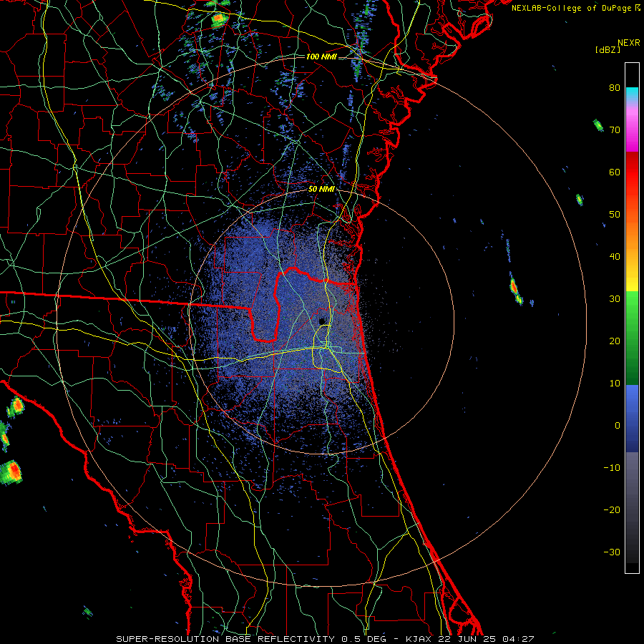The image size is (644, 644).
Task: Click the NEXR label above the color scale
Action: (x=629, y=43)
